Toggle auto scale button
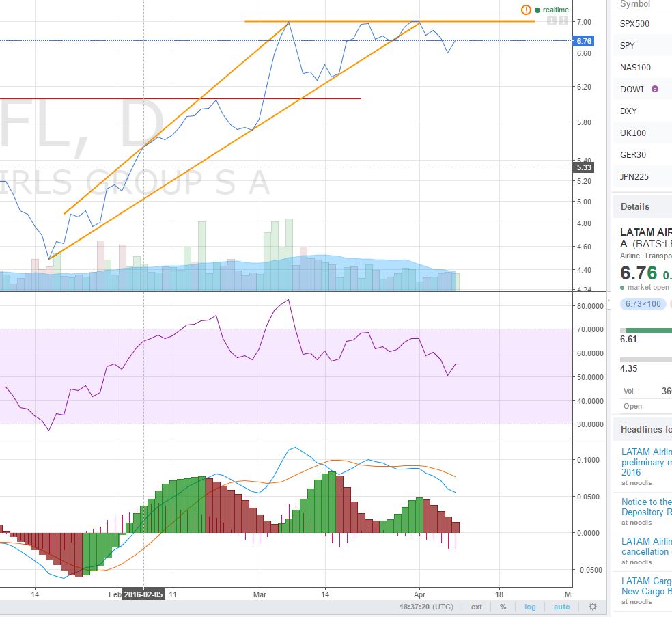Screen dimensions: 672x617 coord(562,607)
